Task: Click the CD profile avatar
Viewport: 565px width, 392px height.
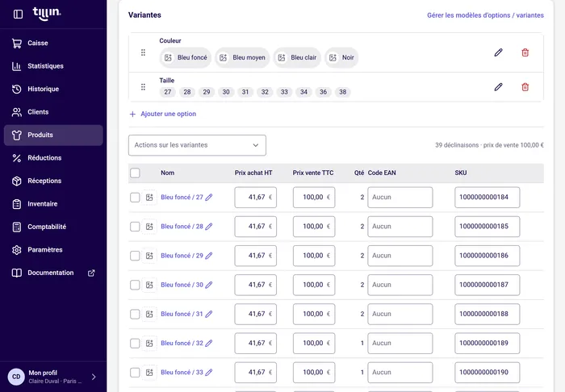Action: (x=16, y=377)
